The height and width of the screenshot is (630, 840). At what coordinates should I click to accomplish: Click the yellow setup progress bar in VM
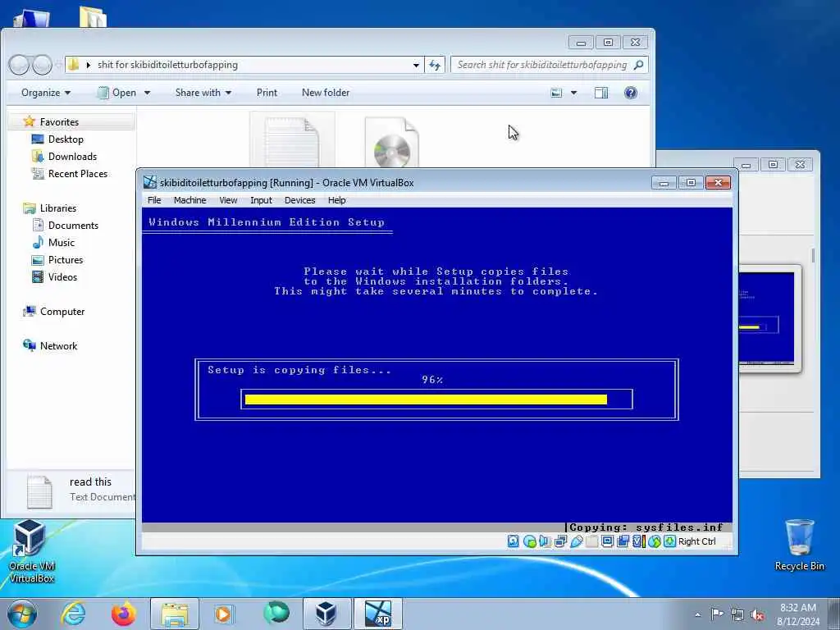[x=426, y=399]
